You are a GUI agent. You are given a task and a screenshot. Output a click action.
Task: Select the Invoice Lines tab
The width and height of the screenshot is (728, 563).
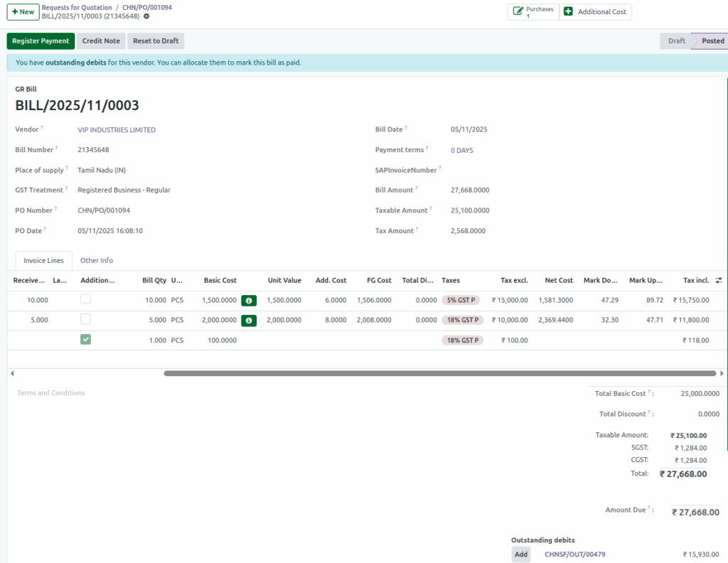(x=43, y=260)
